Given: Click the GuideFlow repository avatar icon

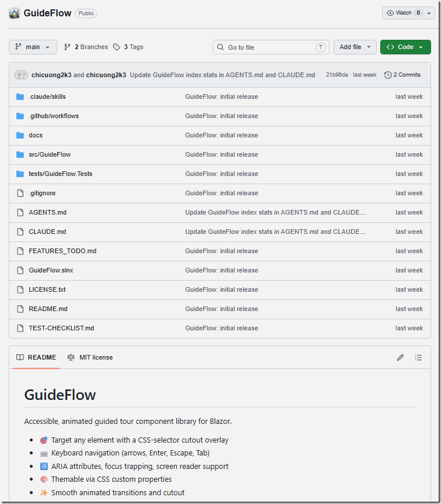Looking at the screenshot, I should tap(15, 13).
